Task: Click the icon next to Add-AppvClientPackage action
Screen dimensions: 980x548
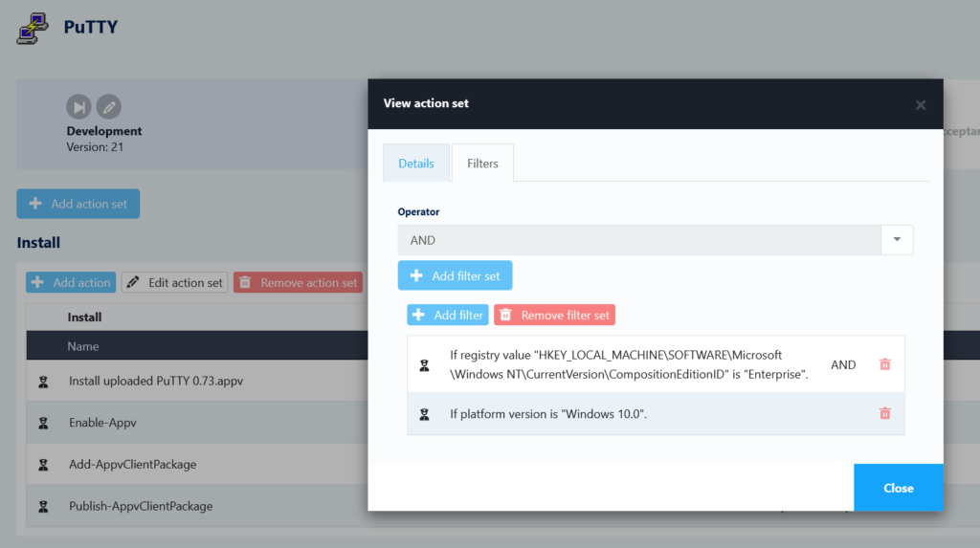Action: click(x=43, y=465)
